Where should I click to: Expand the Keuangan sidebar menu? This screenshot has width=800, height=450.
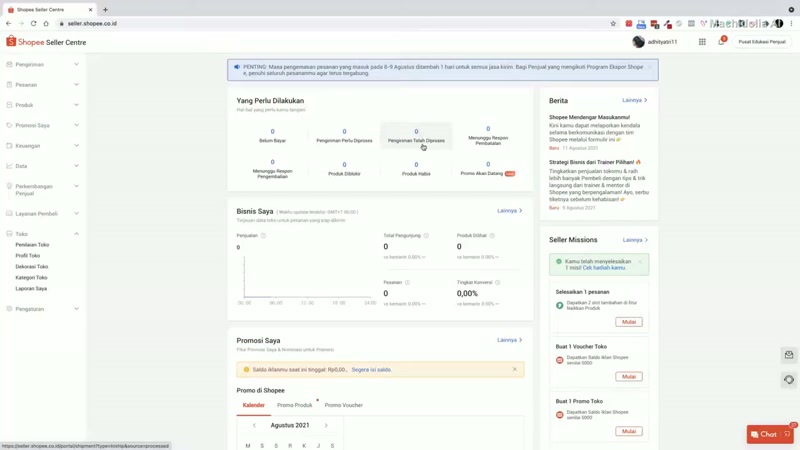(x=43, y=145)
